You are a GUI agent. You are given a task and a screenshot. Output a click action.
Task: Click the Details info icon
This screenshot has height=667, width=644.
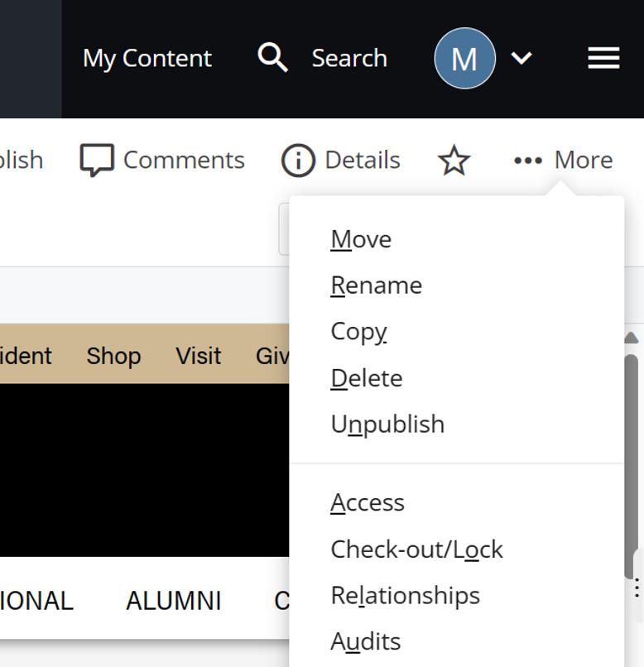click(x=298, y=160)
